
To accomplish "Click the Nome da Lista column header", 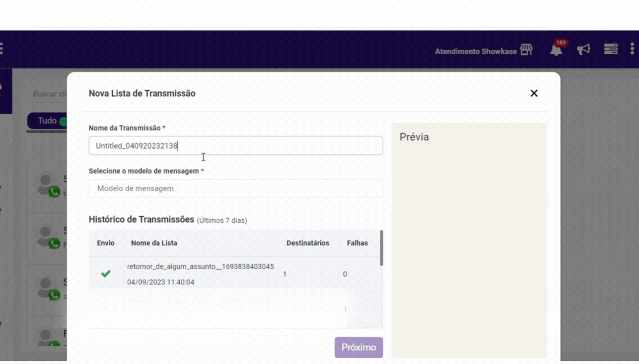I will click(x=154, y=243).
